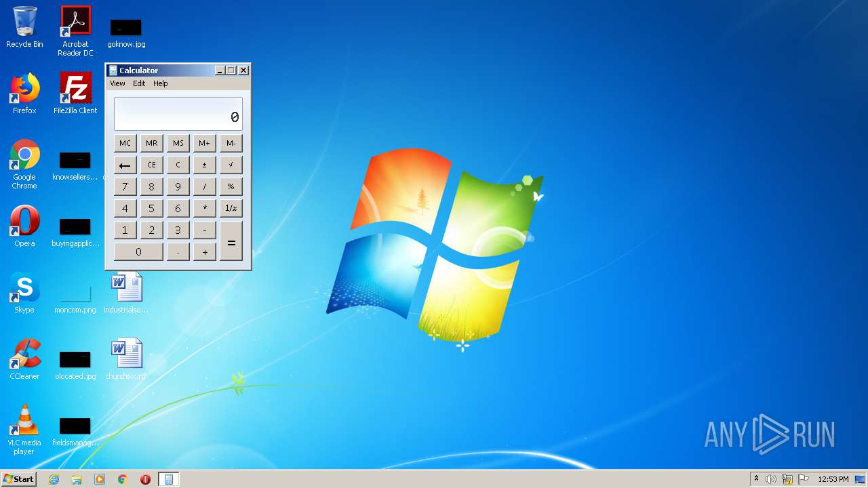Click Action Center flag tray icon
This screenshot has height=488, width=868.
click(804, 479)
